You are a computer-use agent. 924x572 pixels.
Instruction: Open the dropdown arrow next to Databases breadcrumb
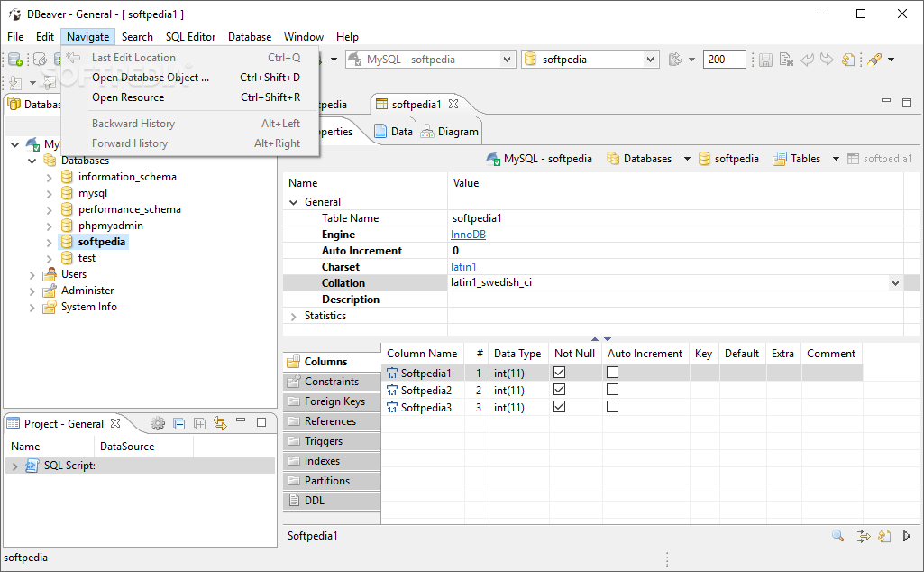pyautogui.click(x=687, y=159)
